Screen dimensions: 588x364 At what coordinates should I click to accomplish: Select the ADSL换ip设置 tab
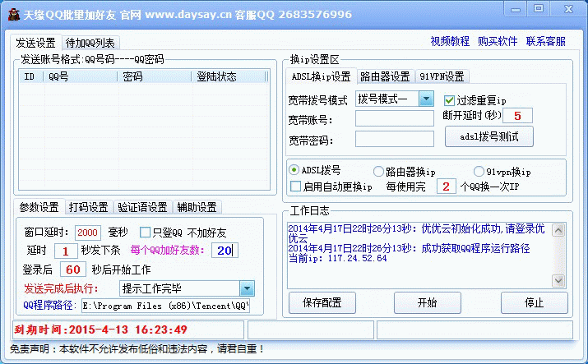321,76
